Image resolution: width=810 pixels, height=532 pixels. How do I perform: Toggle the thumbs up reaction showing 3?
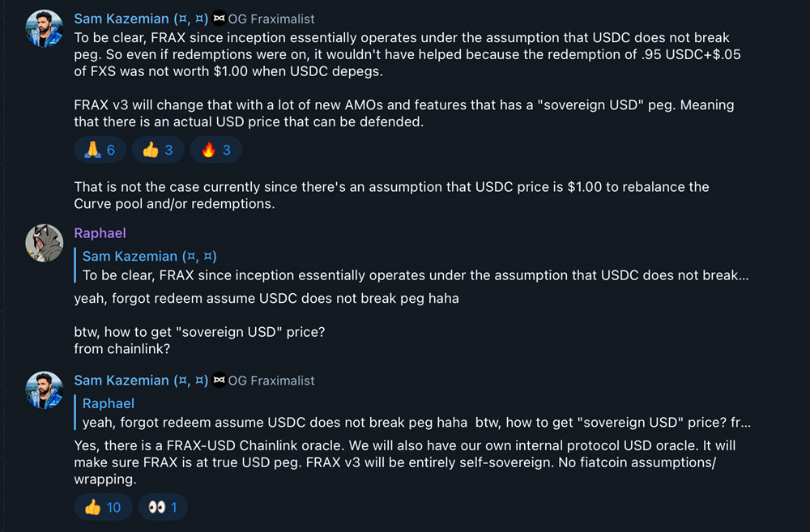tap(157, 149)
